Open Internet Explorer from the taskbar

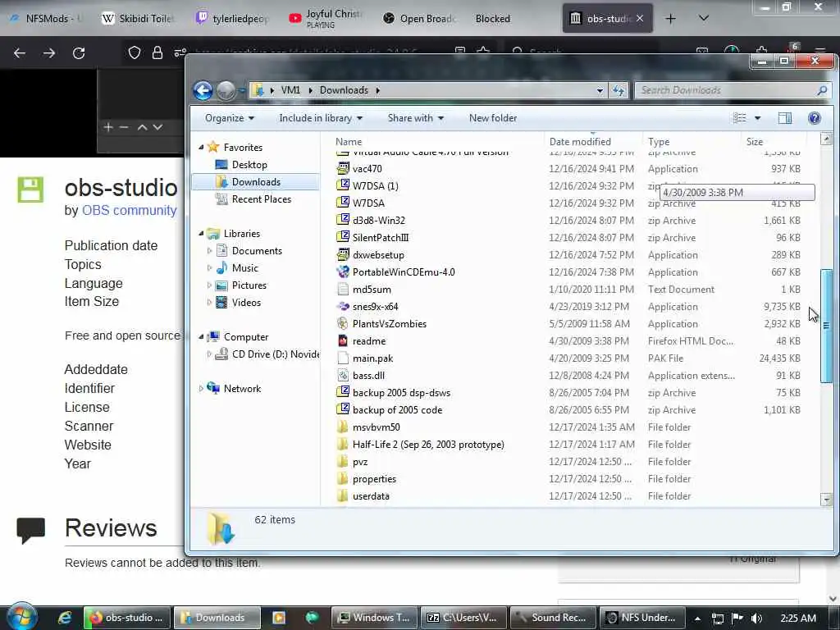[x=65, y=618]
